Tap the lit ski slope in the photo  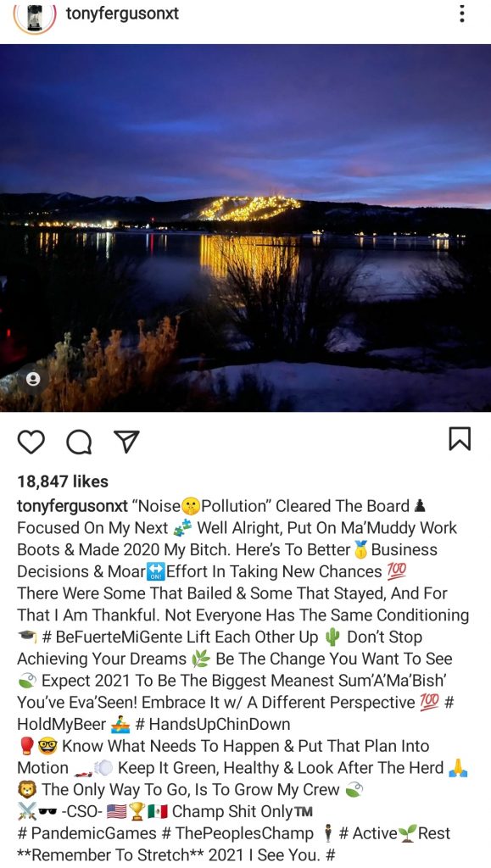pos(249,207)
